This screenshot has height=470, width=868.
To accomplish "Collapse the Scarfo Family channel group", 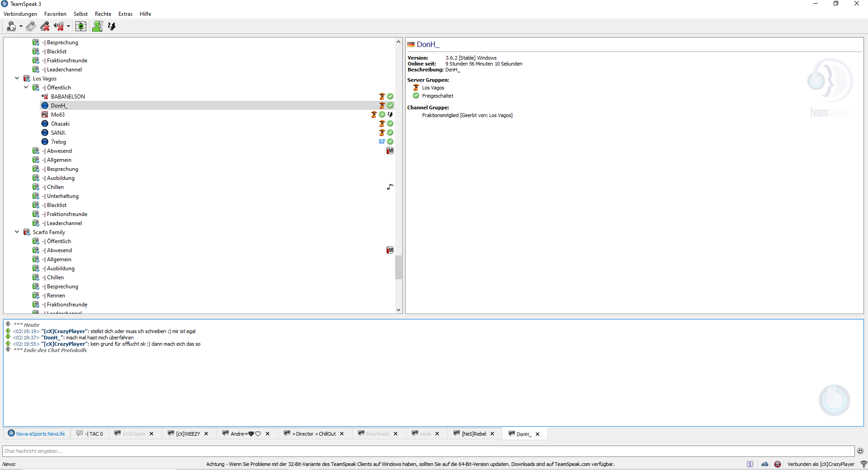I will [x=17, y=232].
